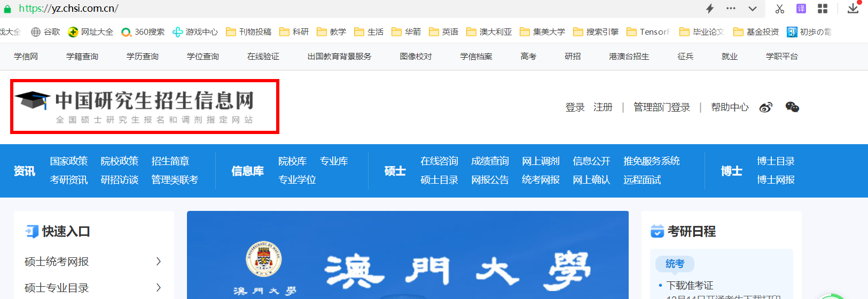Image resolution: width=868 pixels, height=299 pixels.
Task: Click the Weibo icon in header
Action: 765,107
